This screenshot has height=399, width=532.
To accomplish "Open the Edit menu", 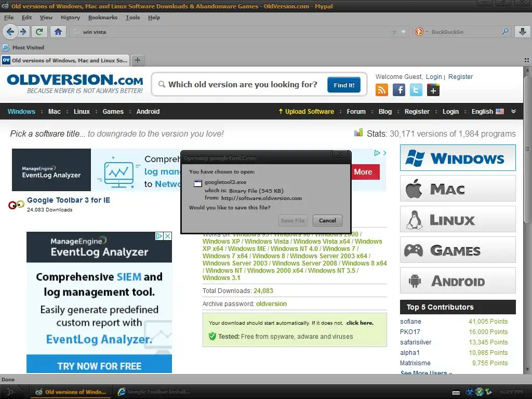I will coord(26,17).
